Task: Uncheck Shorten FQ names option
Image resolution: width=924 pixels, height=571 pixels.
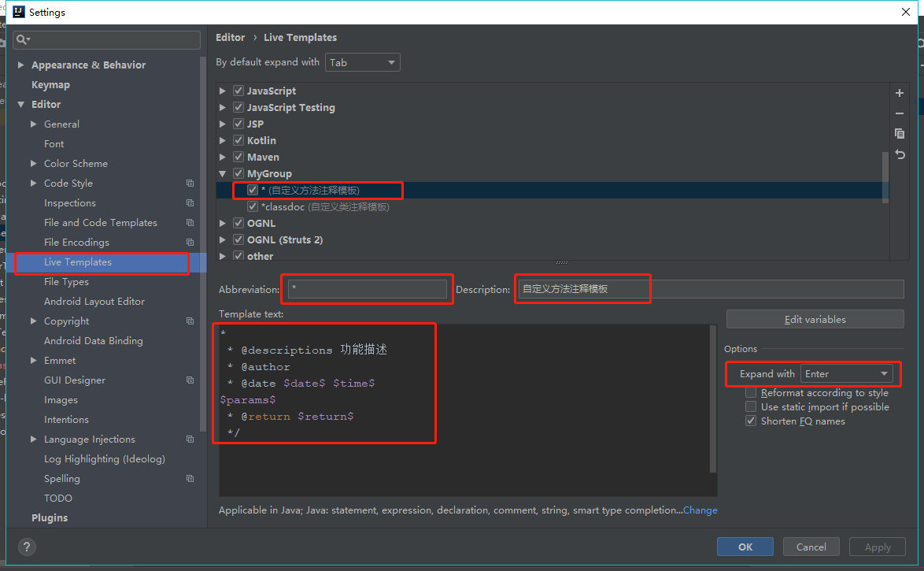Action: pos(751,421)
